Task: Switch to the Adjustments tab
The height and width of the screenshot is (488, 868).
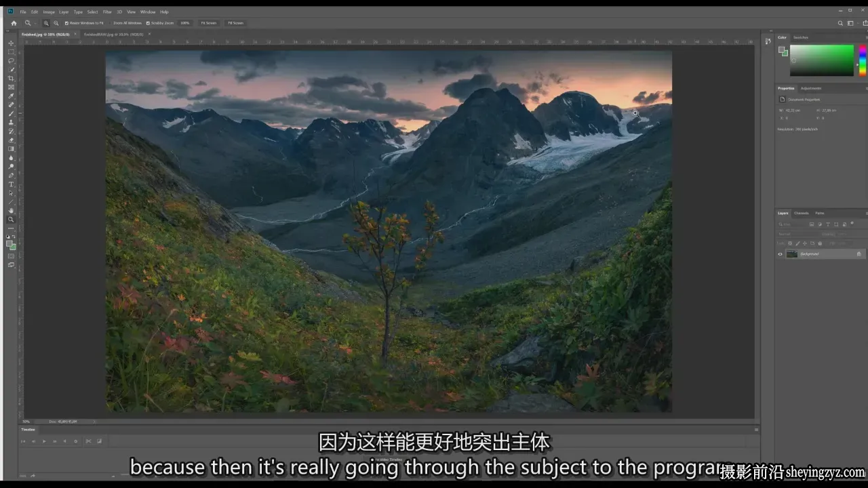Action: point(810,88)
